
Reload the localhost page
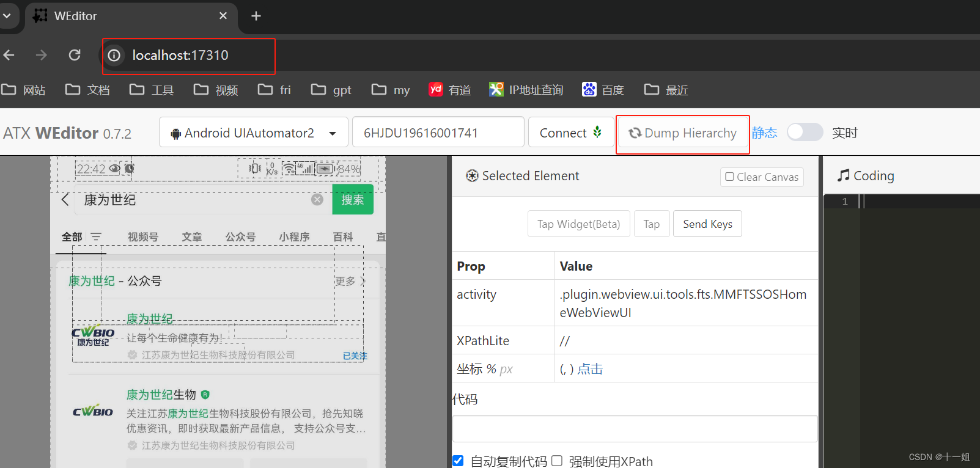75,55
